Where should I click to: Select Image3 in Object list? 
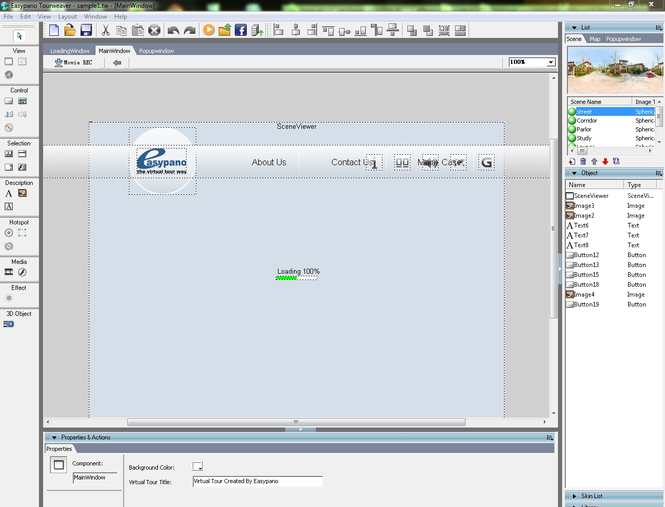(613, 206)
